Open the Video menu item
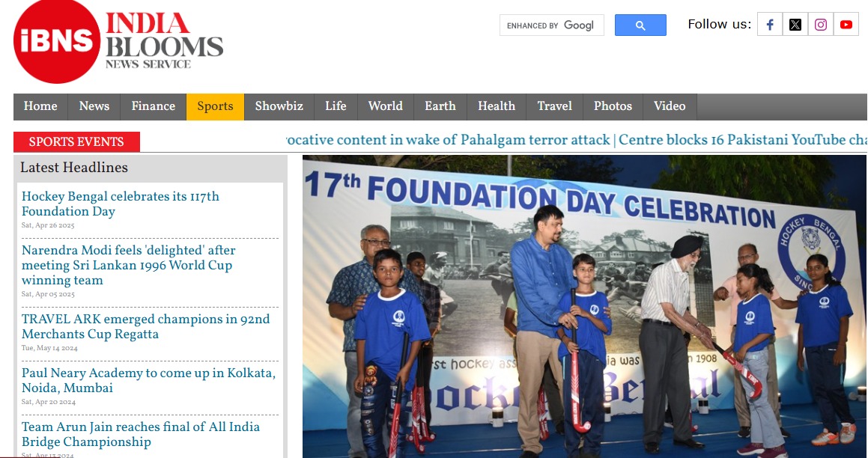 click(x=670, y=106)
